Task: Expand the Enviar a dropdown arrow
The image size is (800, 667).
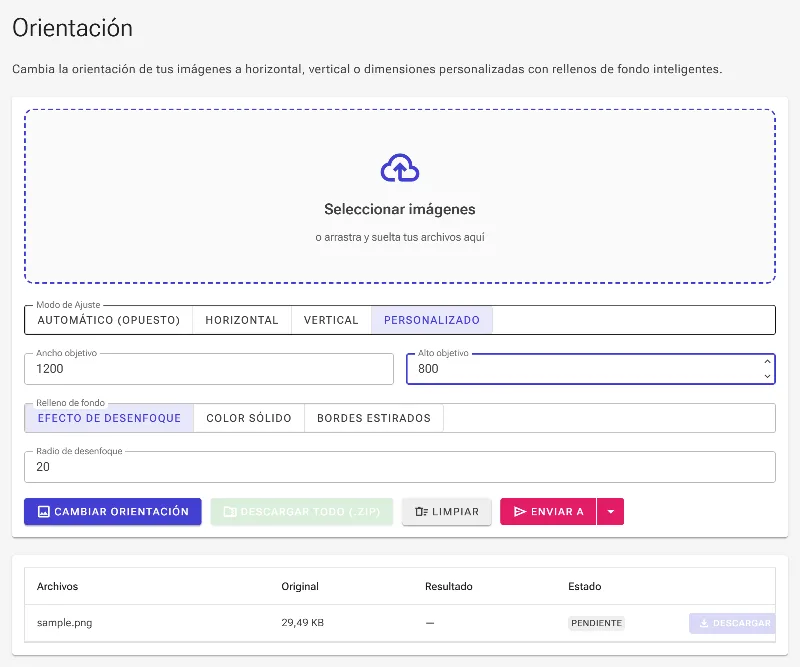Action: [x=611, y=511]
